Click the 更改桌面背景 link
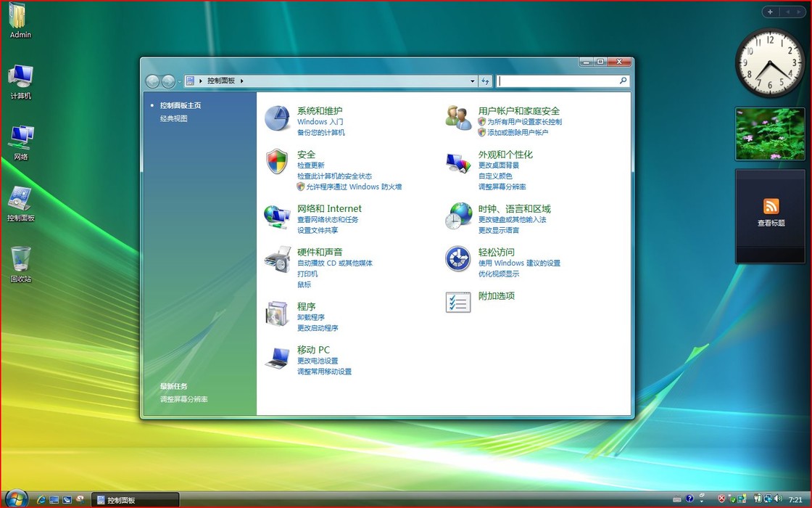The image size is (812, 508). 498,165
